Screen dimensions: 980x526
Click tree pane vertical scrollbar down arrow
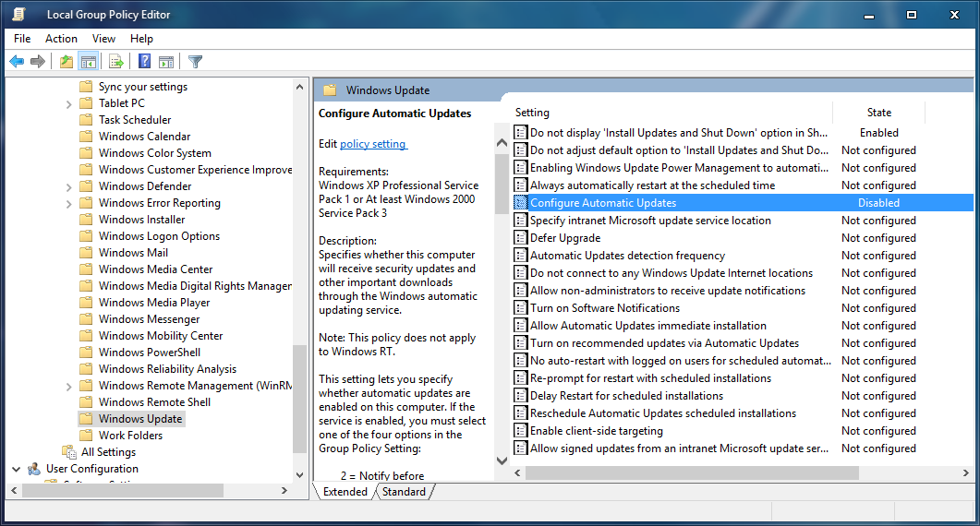tap(299, 474)
